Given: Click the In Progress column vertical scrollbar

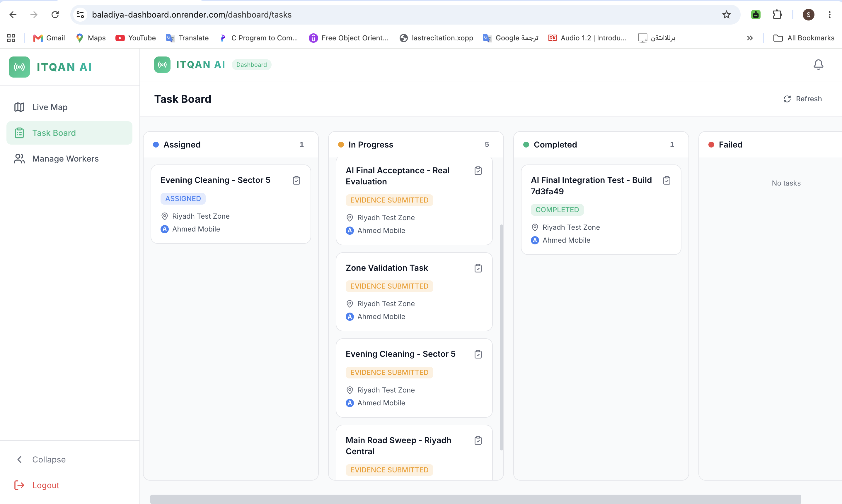Looking at the screenshot, I should [501, 337].
